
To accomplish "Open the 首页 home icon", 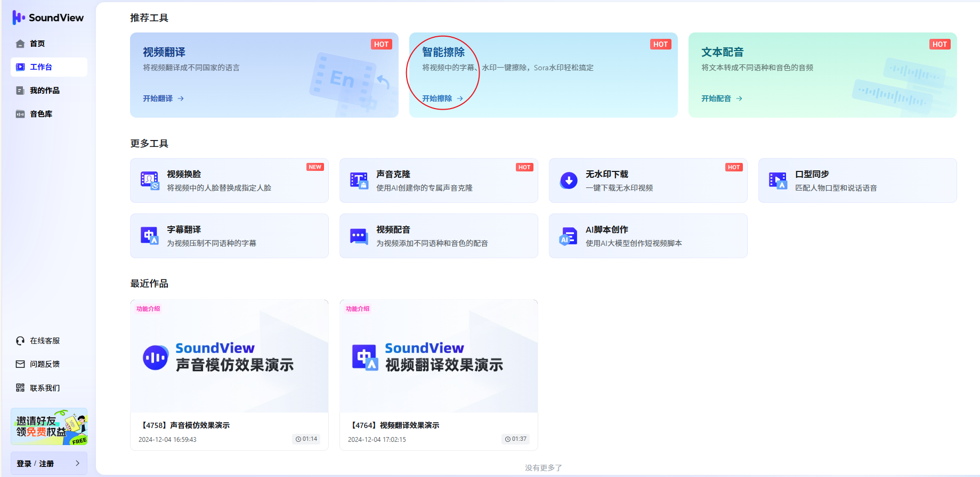I will point(20,44).
